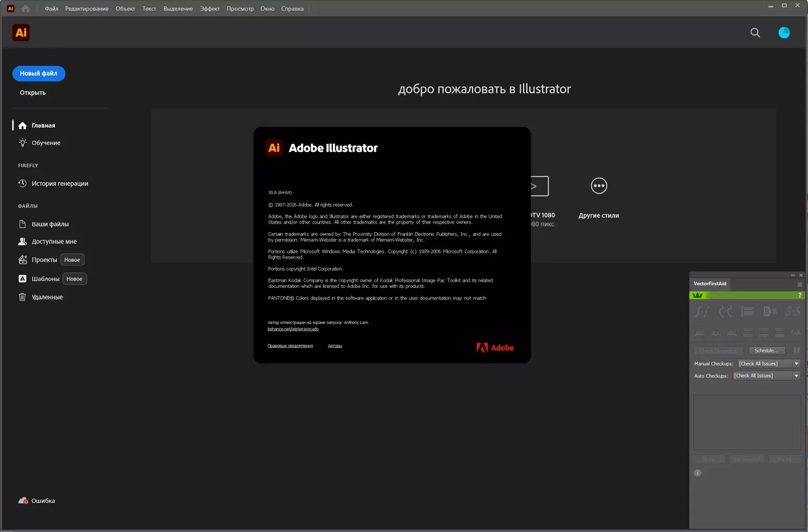The height and width of the screenshot is (532, 808).
Task: Open the Выделение menu
Action: [178, 8]
